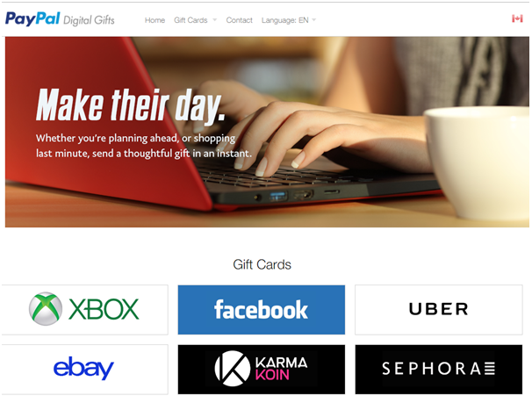Open the Facebook gift card tile
Viewport: 532px width, 403px height.
coord(262,310)
